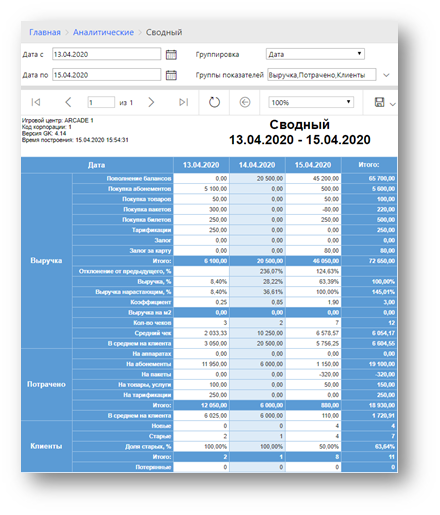Viewport: 440px width, 515px height.
Task: Click the Потерянные row label
Action: pos(153,467)
